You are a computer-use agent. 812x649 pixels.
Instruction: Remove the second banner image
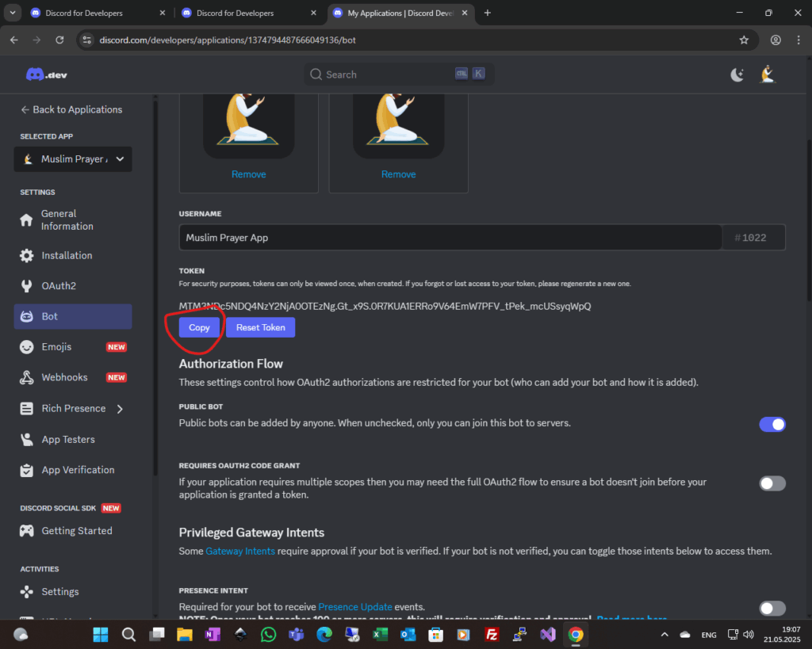point(398,174)
